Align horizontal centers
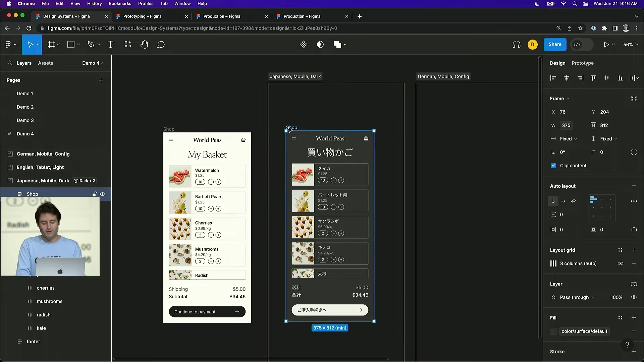 pos(567,78)
